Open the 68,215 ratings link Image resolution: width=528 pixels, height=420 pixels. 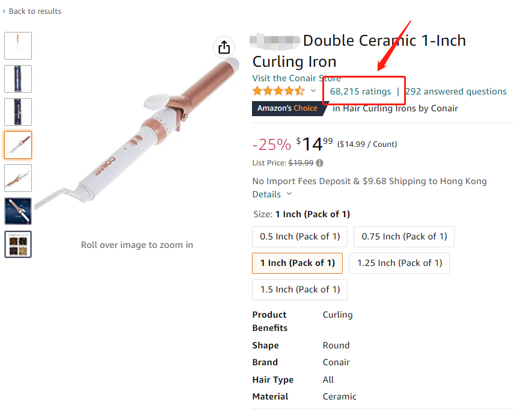[x=360, y=91]
